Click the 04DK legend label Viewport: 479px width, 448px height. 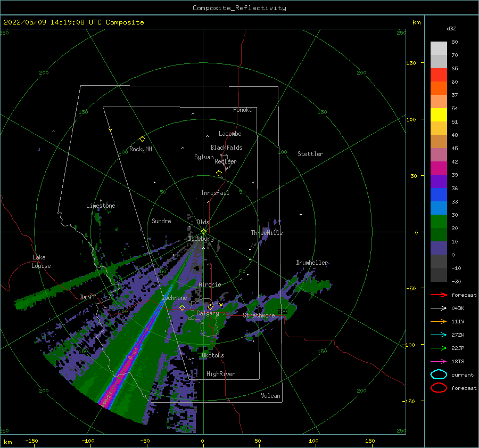tap(458, 308)
